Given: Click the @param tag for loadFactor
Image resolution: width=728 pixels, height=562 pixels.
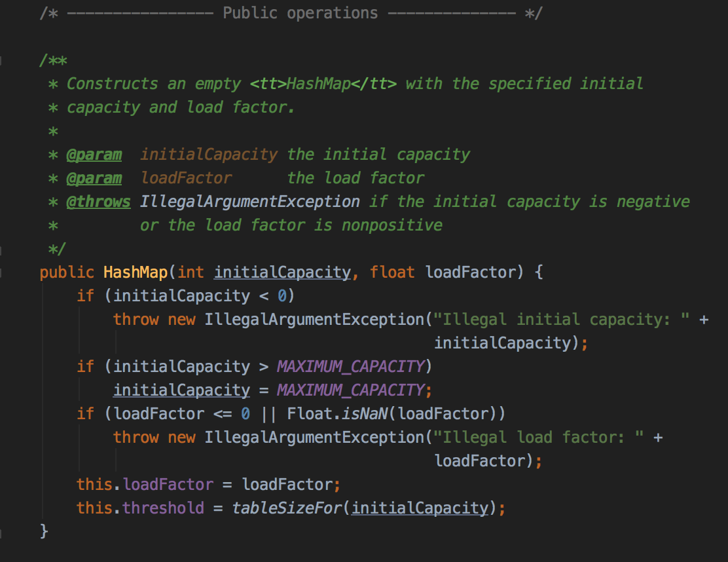Looking at the screenshot, I should (94, 178).
